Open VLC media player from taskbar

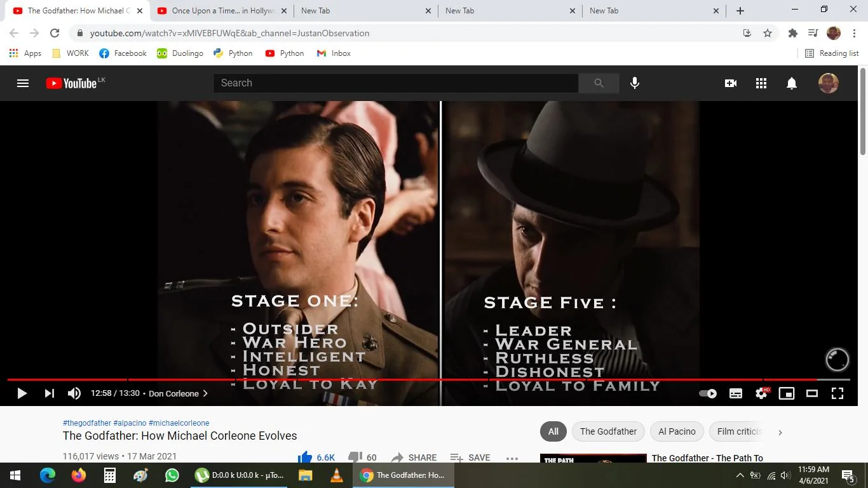[x=337, y=475]
